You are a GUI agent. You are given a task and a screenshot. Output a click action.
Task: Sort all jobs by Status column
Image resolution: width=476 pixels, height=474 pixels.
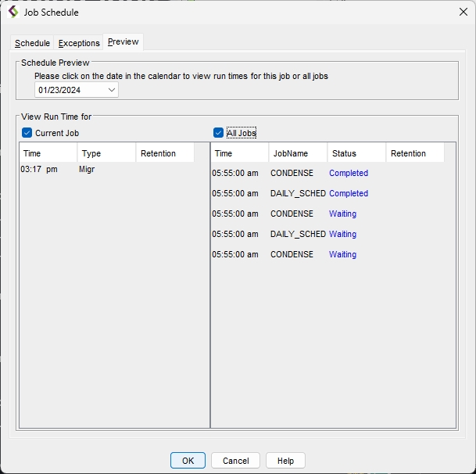pyautogui.click(x=356, y=153)
